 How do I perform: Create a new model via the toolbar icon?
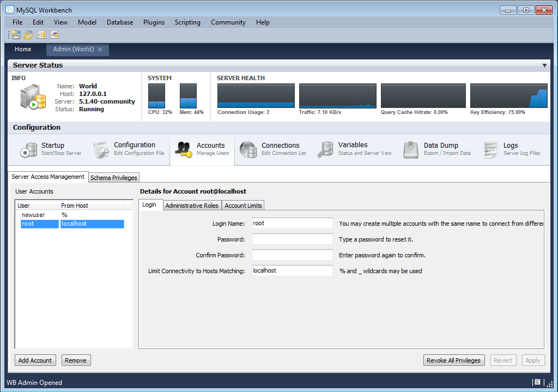(x=15, y=34)
